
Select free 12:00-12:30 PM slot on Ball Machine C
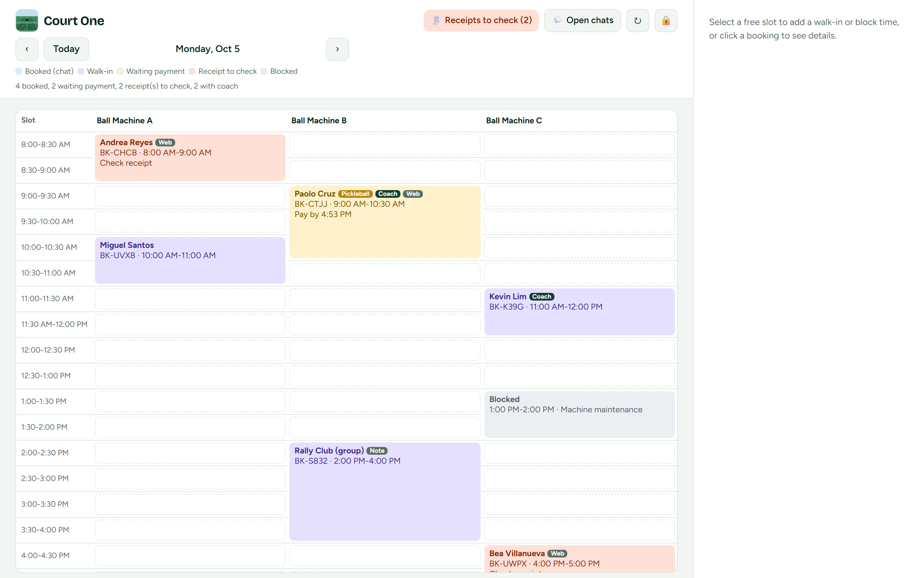579,350
